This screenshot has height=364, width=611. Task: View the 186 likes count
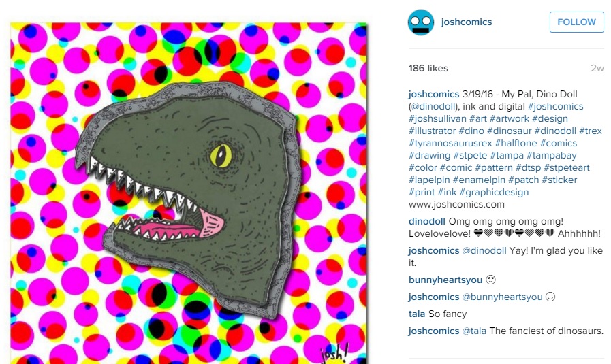pyautogui.click(x=428, y=68)
